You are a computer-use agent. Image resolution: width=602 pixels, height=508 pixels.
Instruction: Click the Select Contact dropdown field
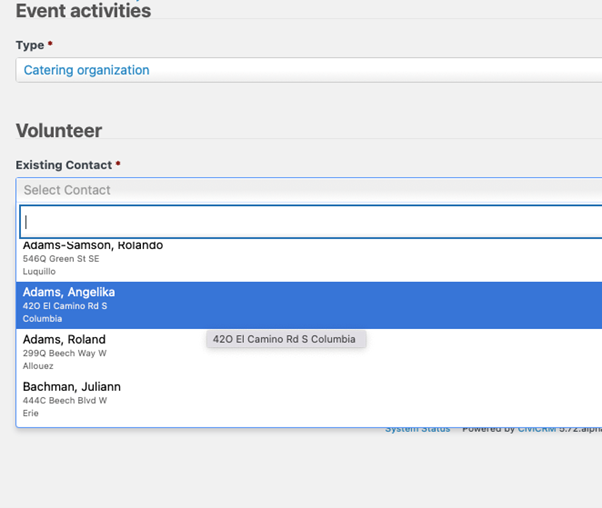point(300,190)
